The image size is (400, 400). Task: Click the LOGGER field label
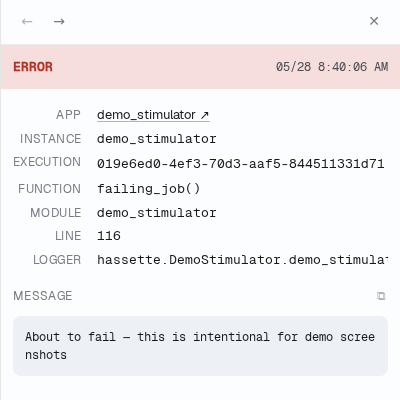(x=57, y=260)
